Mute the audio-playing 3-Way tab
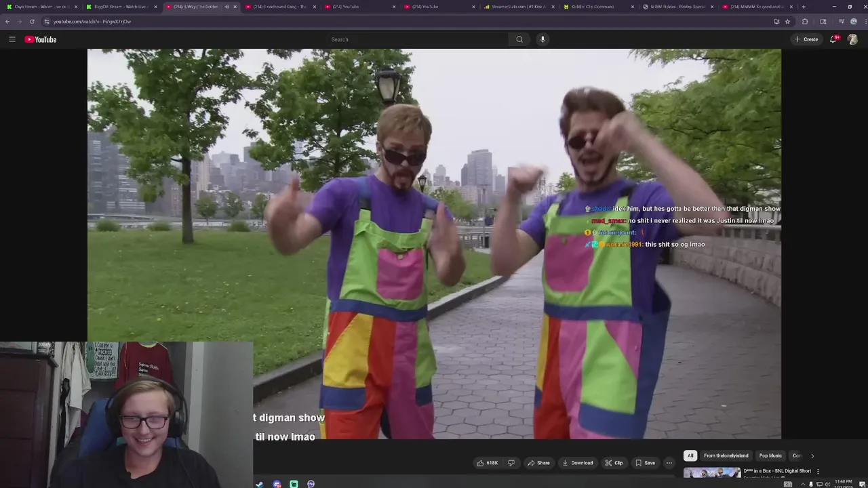This screenshot has width=868, height=488. [226, 7]
